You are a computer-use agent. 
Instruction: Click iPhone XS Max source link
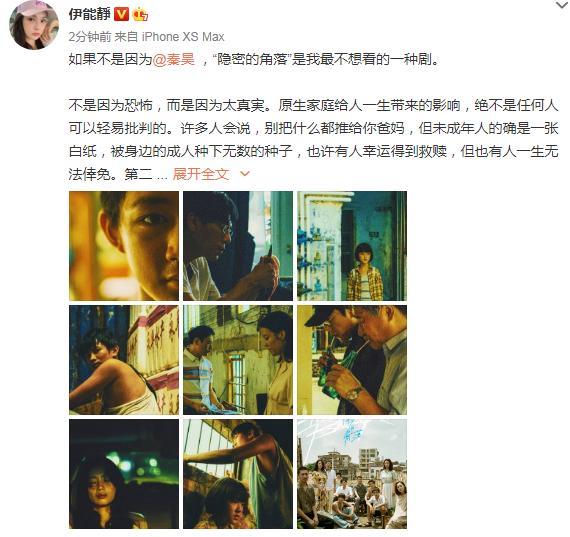click(183, 37)
